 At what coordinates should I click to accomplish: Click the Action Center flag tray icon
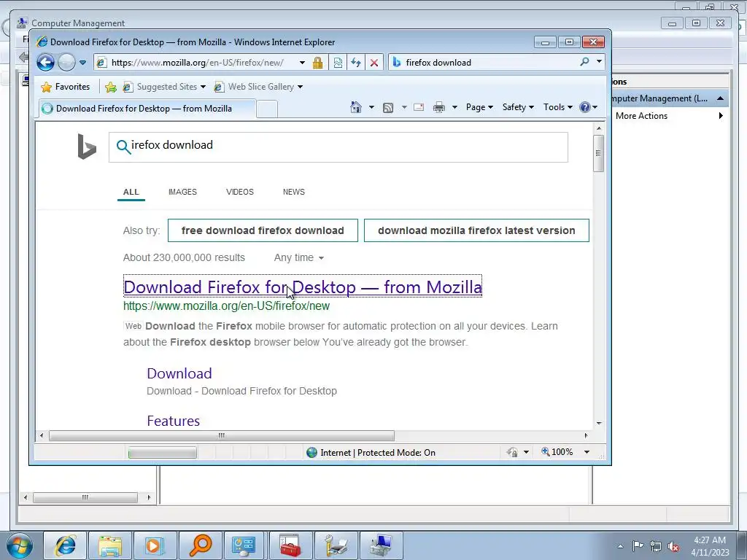pos(637,546)
